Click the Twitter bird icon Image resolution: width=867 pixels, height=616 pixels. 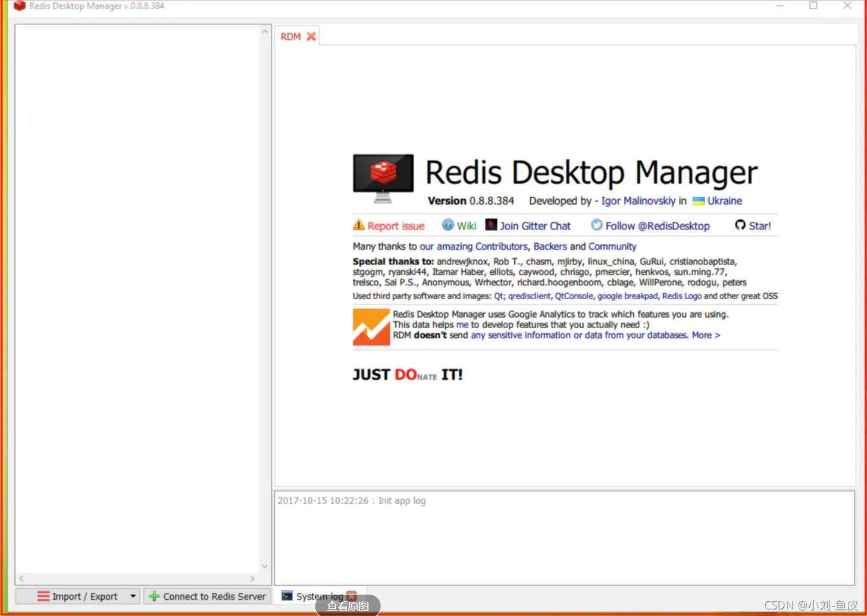596,225
